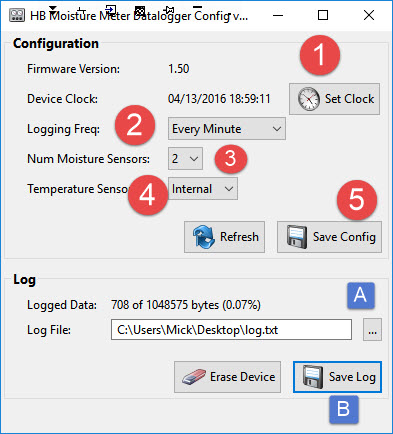Minimize the Datalogger Config window

(278, 15)
